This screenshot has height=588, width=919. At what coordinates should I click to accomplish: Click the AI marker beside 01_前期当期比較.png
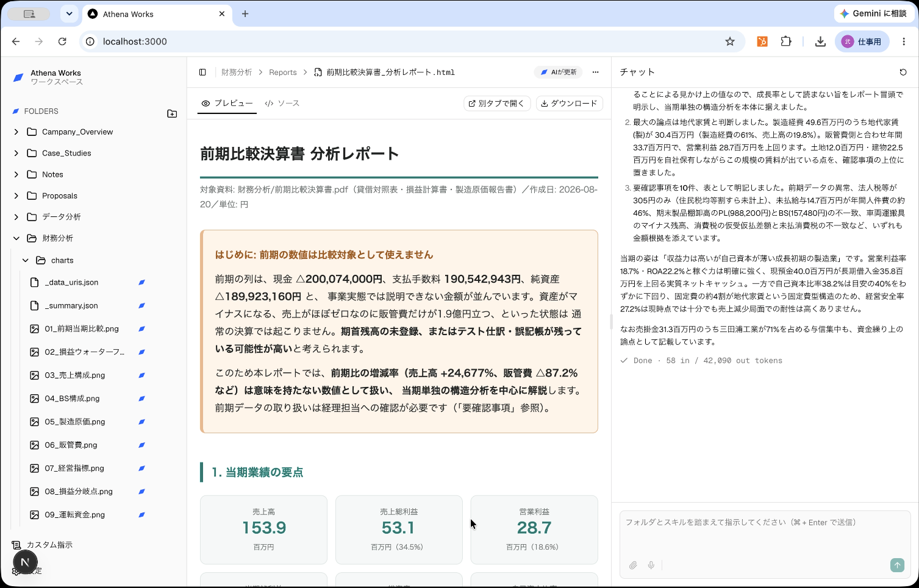coord(141,328)
